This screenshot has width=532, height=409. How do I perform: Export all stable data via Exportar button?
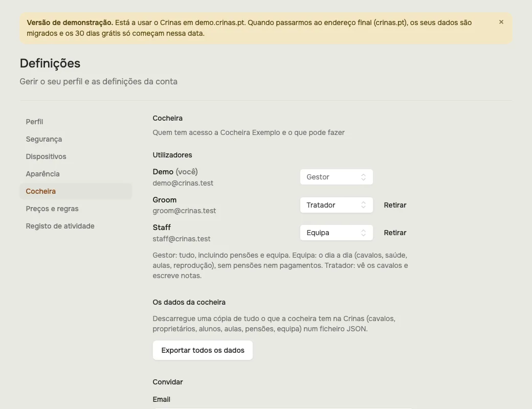pyautogui.click(x=203, y=350)
